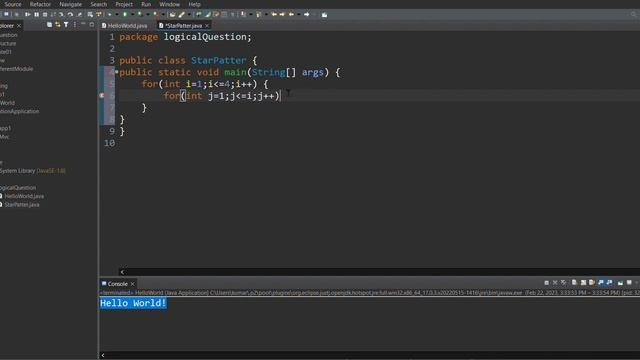Click the Forward navigation arrow in toolbar
Viewport: 640px width, 360px height.
tap(306, 14)
